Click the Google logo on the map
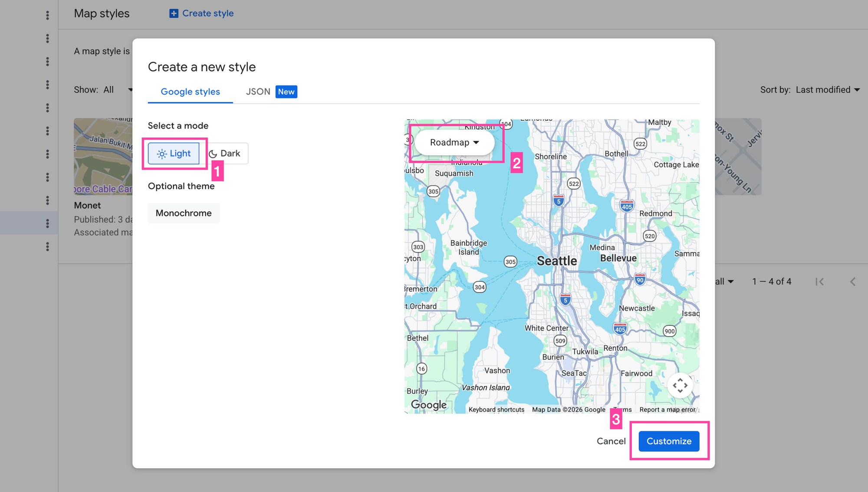This screenshot has height=492, width=868. 429,405
